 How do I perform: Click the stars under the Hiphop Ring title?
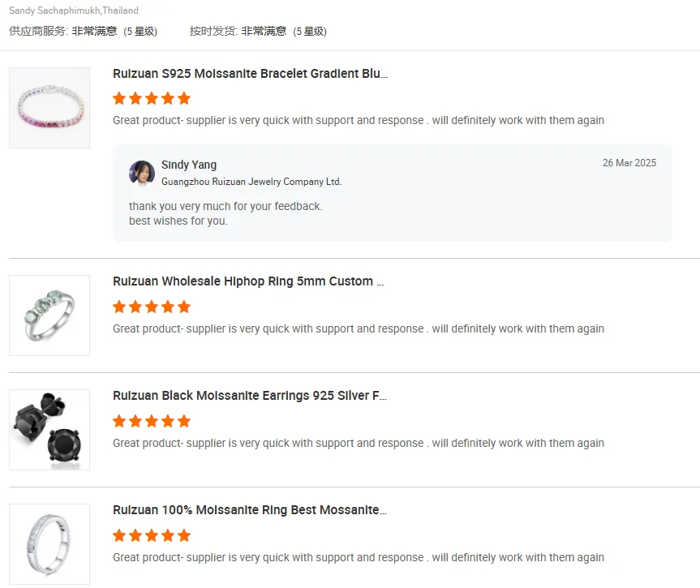pyautogui.click(x=152, y=307)
